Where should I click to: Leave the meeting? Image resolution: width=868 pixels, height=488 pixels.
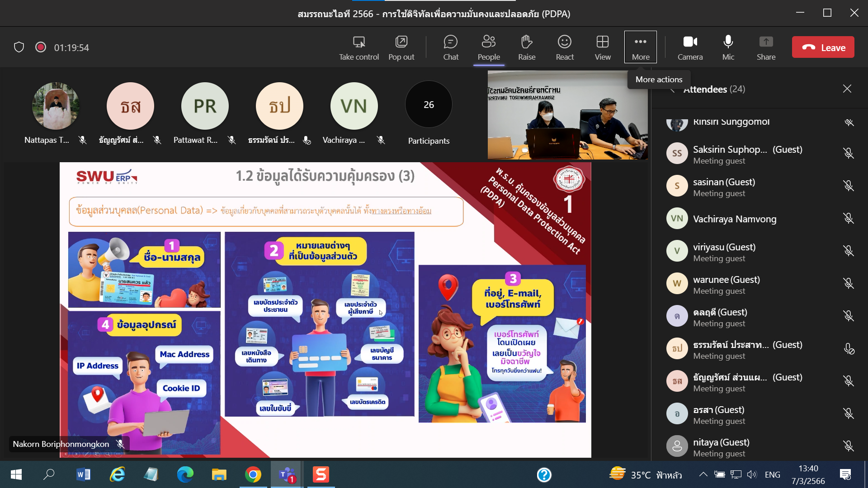point(823,47)
